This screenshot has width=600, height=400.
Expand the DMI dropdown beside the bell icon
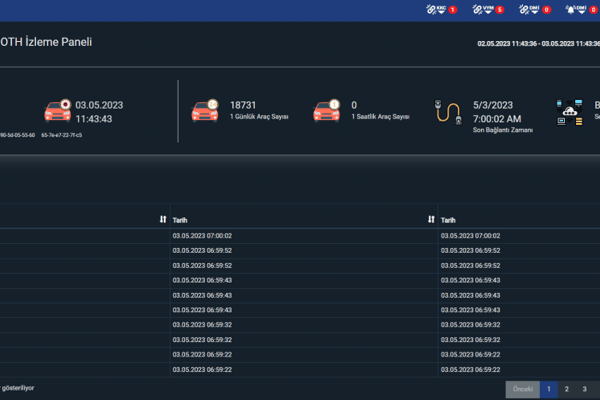(x=582, y=12)
